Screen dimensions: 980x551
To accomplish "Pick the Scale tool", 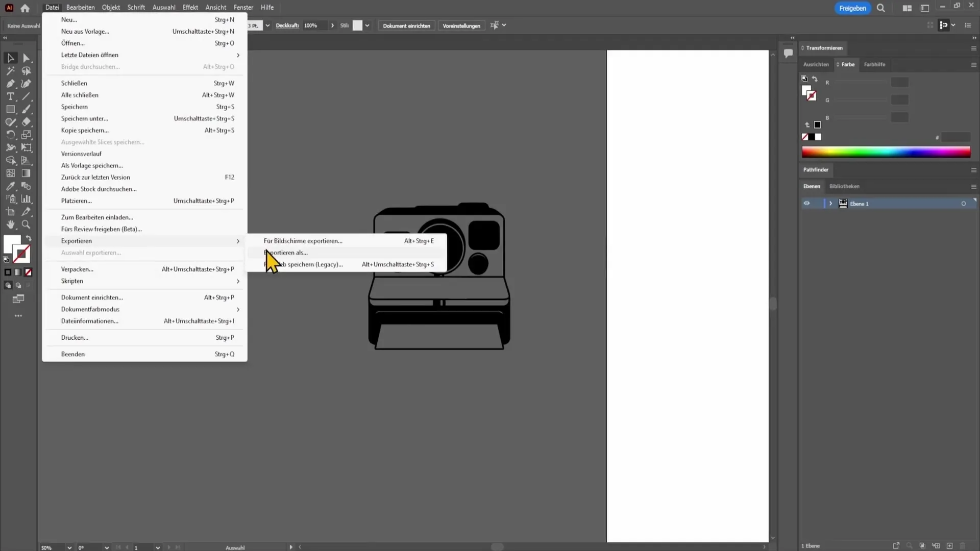I will [x=27, y=135].
